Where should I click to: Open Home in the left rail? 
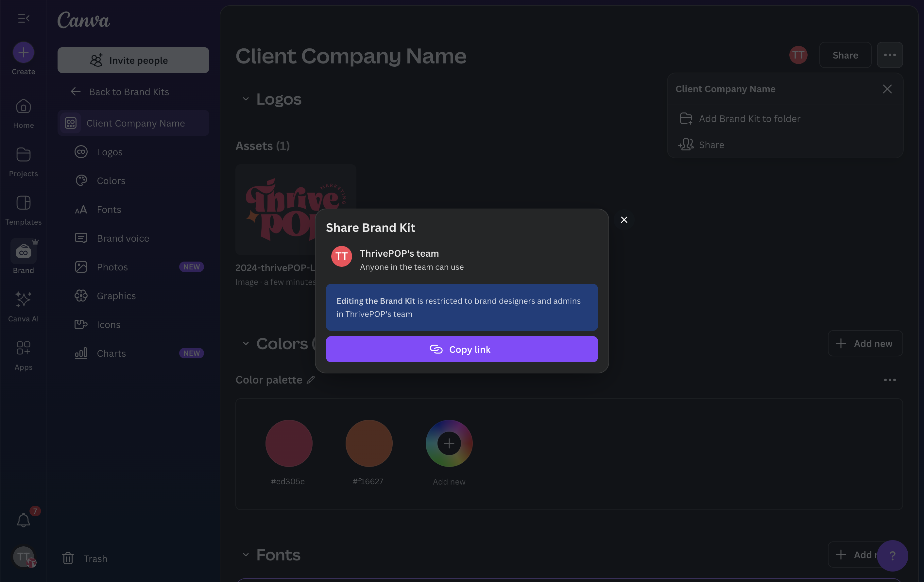24,113
